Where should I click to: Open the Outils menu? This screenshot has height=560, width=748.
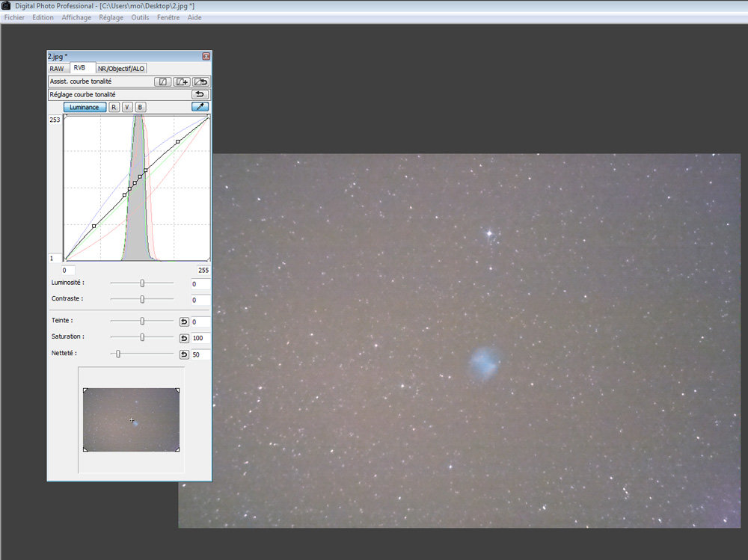[141, 18]
